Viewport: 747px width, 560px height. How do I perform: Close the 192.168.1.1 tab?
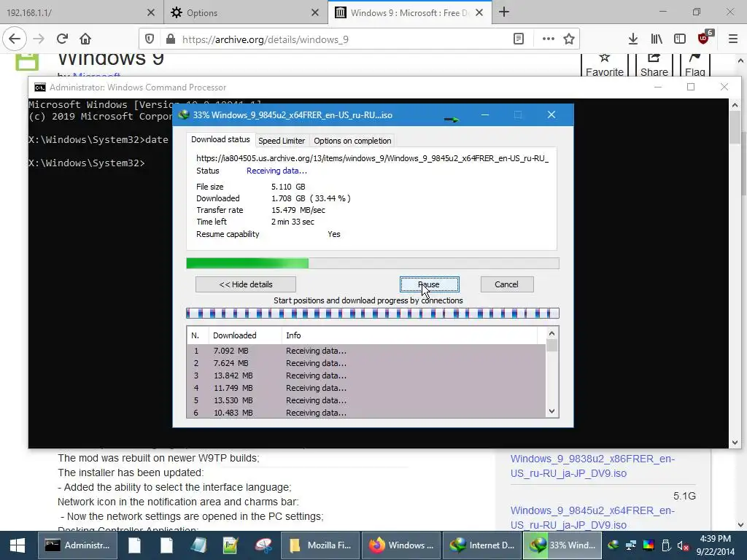click(151, 12)
